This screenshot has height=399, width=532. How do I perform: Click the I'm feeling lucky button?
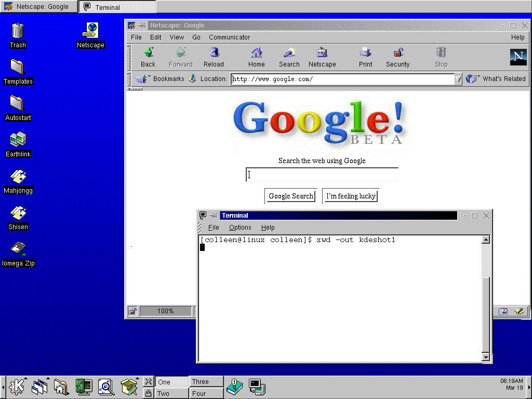pyautogui.click(x=351, y=196)
